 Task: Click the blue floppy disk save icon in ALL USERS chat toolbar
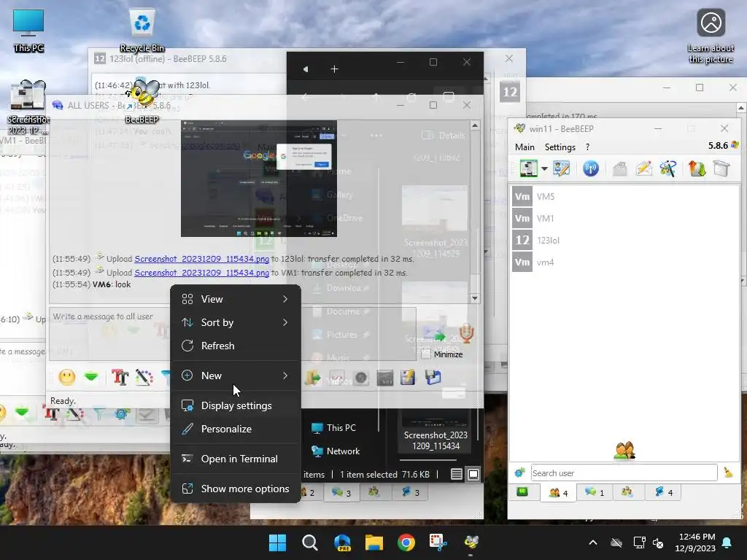coord(433,377)
